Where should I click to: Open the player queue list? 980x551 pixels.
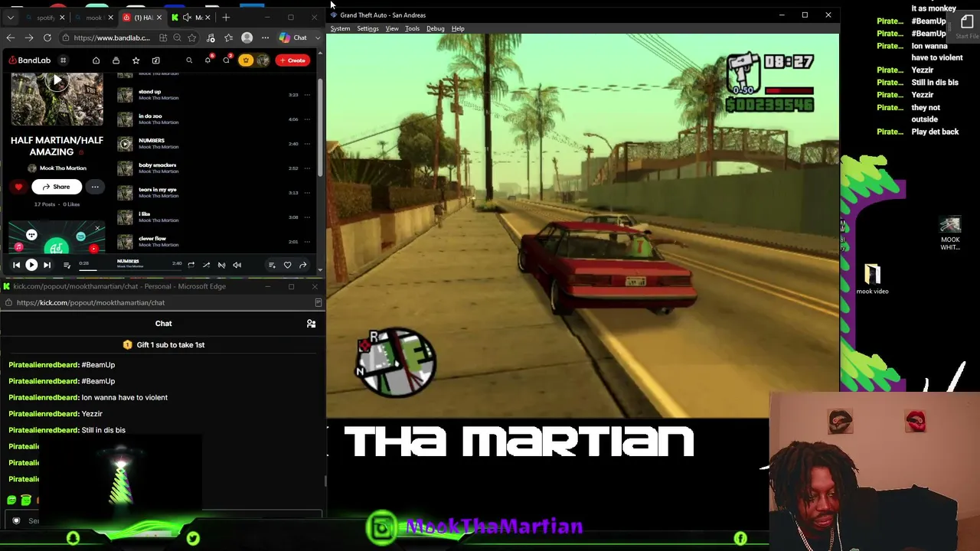(67, 266)
